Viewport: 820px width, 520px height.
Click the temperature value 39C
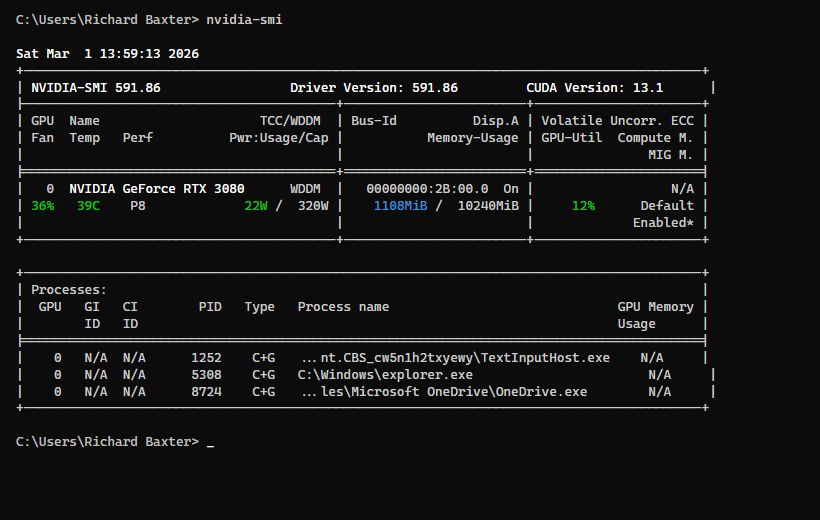(88, 206)
